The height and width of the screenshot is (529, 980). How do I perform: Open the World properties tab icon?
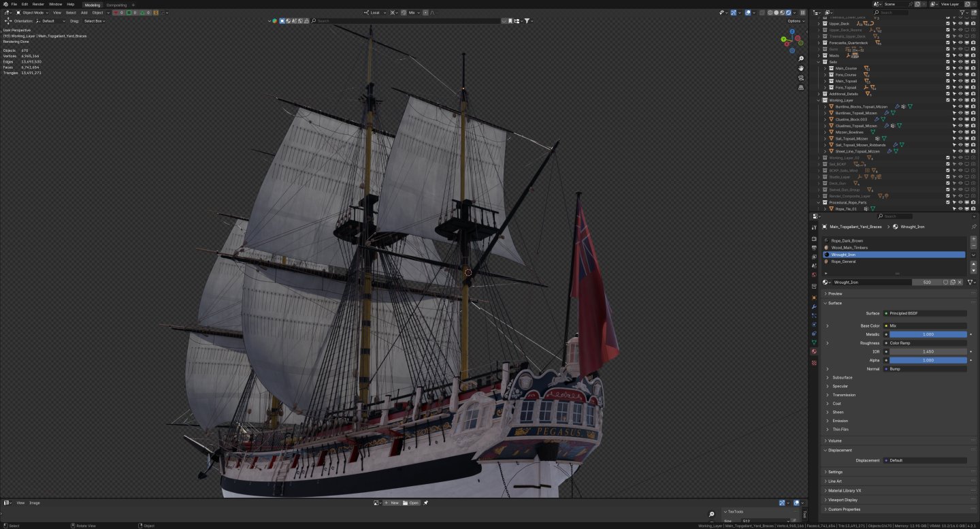[x=814, y=274]
